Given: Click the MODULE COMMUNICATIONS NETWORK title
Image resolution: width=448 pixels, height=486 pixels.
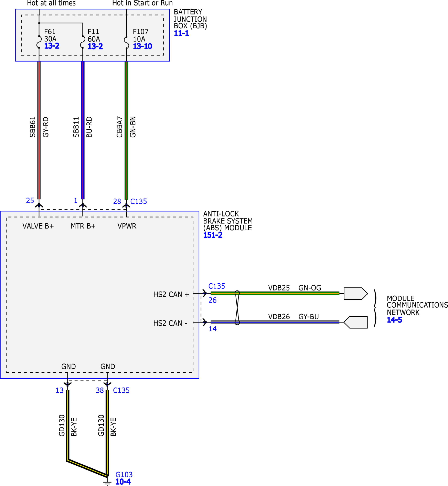Looking at the screenshot, I should tap(418, 305).
